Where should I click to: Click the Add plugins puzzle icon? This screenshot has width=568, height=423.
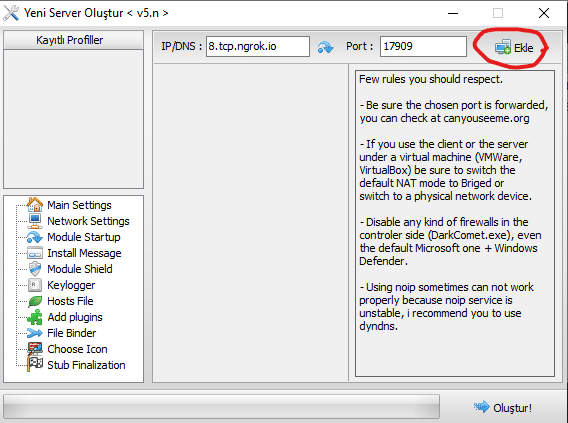tap(35, 317)
